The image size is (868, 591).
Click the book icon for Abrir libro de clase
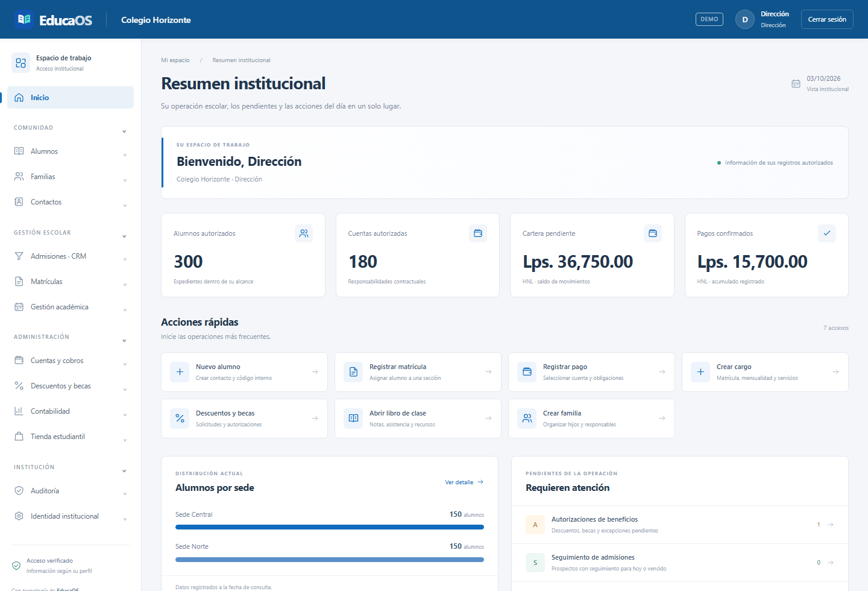[x=353, y=419]
